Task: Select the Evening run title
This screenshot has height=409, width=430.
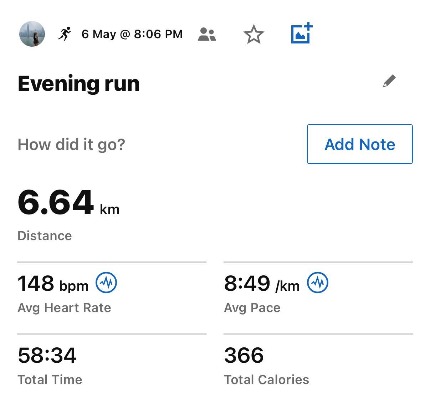Action: point(79,84)
